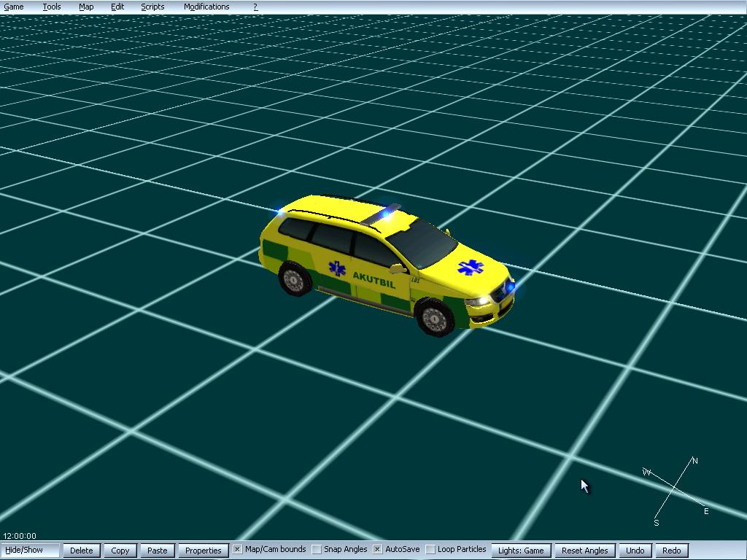Toggle the AutoSave checkbox
The image size is (747, 560).
pos(377,550)
